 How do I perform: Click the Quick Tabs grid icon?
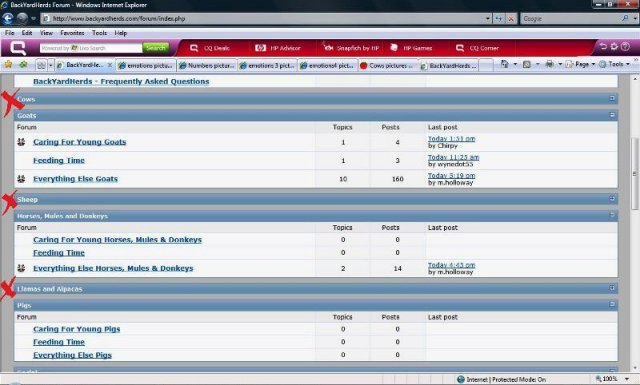(41, 65)
